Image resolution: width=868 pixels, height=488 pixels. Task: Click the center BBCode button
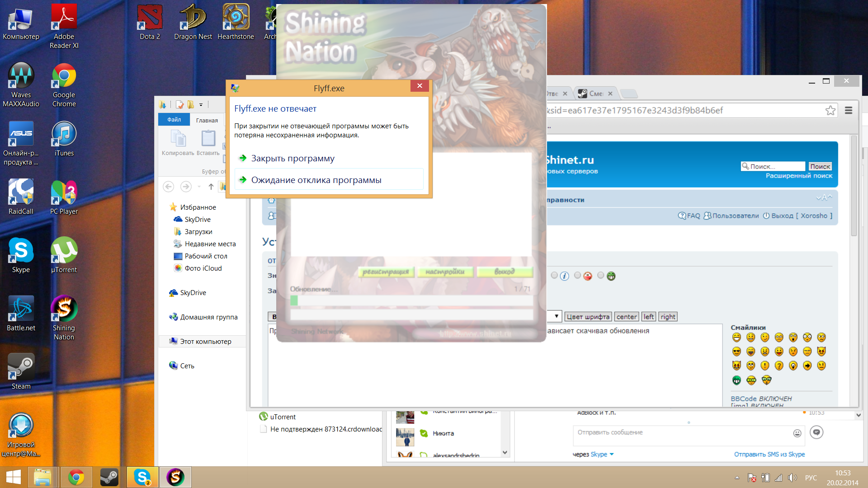coord(626,317)
